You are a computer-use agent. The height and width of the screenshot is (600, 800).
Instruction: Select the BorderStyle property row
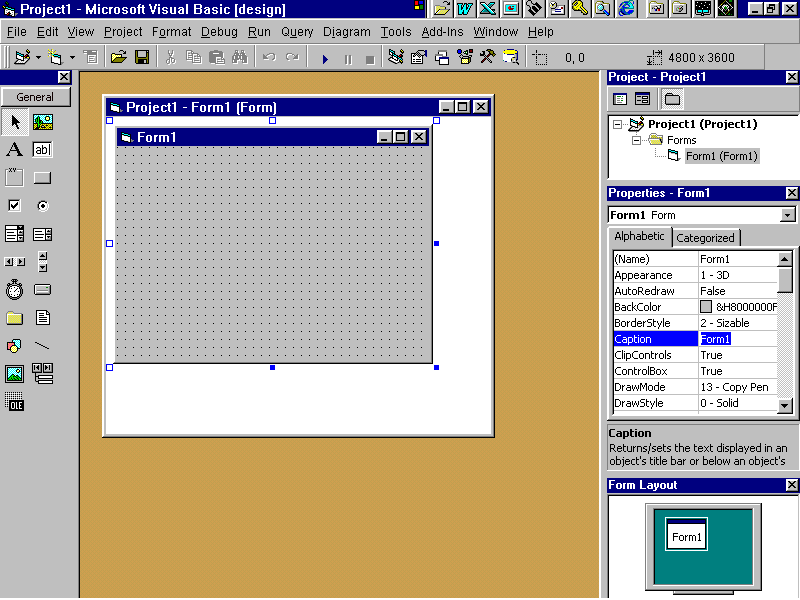tap(695, 323)
